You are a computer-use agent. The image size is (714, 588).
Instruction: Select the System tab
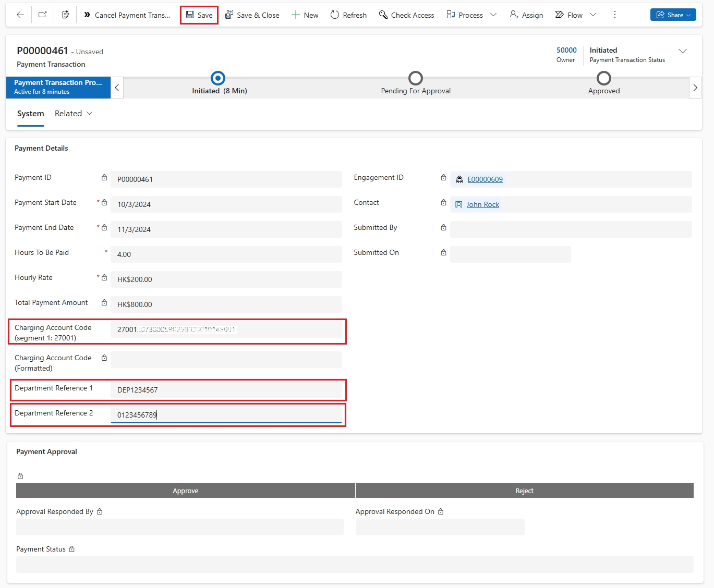click(x=31, y=114)
